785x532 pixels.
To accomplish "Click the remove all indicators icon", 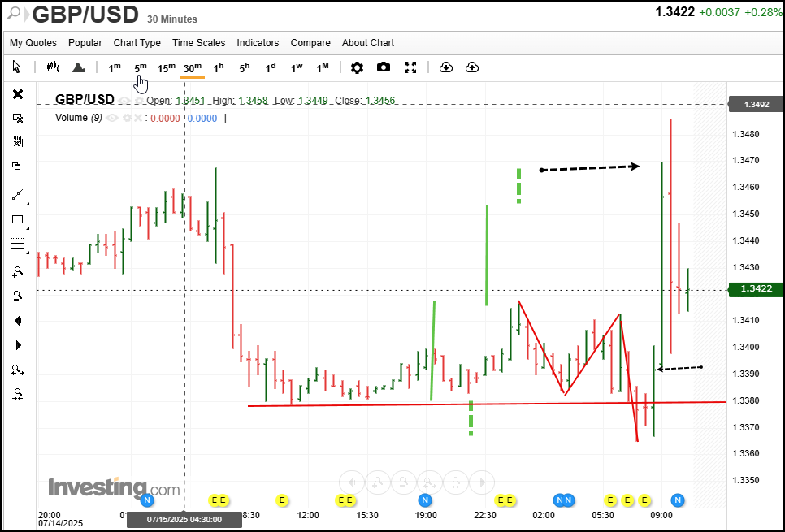I will click(18, 141).
